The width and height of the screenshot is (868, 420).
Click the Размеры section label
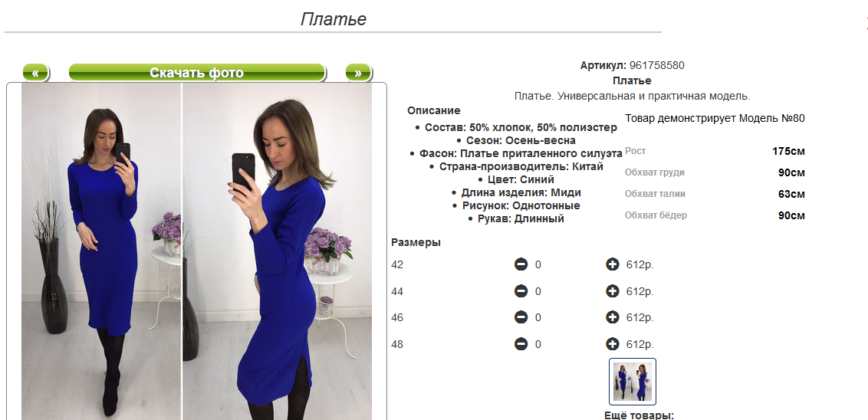pyautogui.click(x=416, y=242)
